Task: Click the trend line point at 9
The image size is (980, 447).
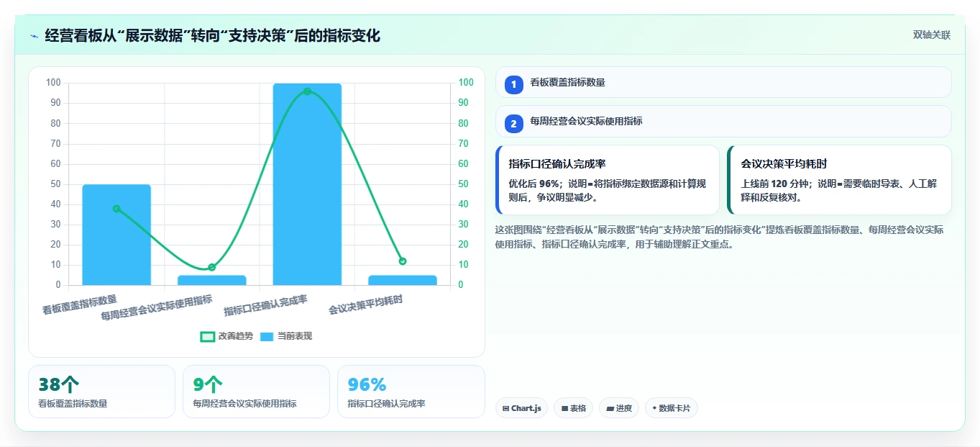Action: [x=211, y=267]
